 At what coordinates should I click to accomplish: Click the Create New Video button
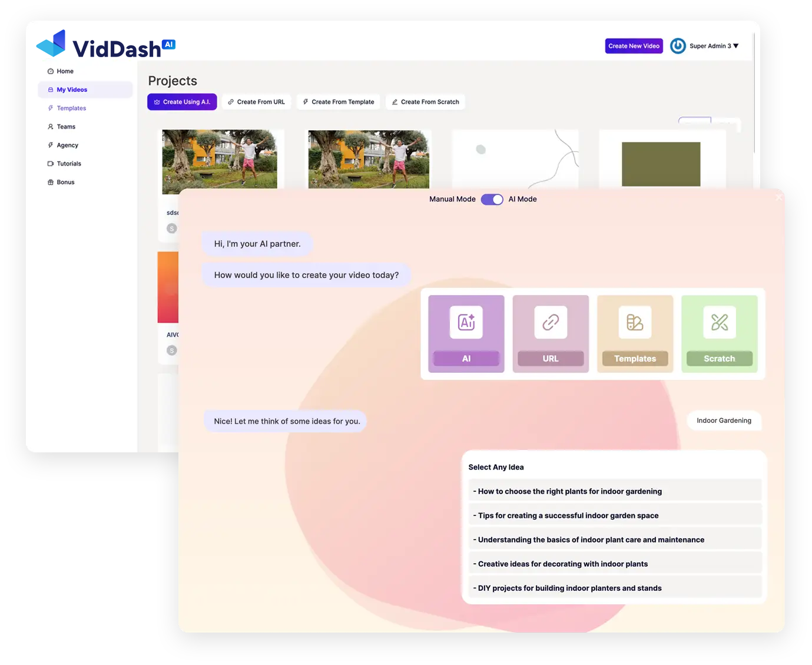coord(634,46)
